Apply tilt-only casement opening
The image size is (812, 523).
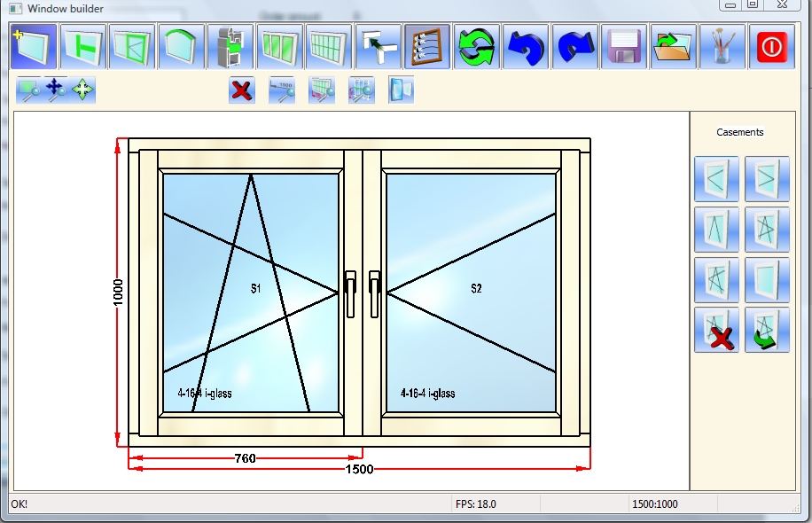pos(717,230)
